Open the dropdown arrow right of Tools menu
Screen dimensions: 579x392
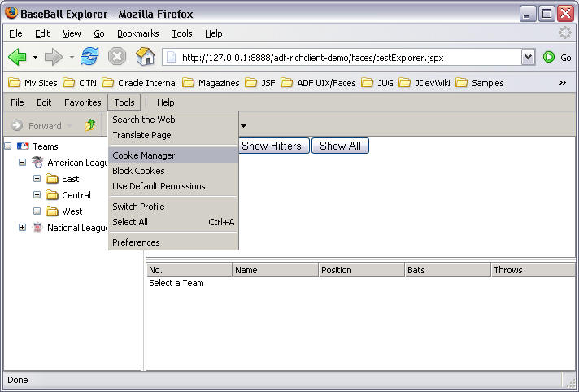(x=243, y=126)
